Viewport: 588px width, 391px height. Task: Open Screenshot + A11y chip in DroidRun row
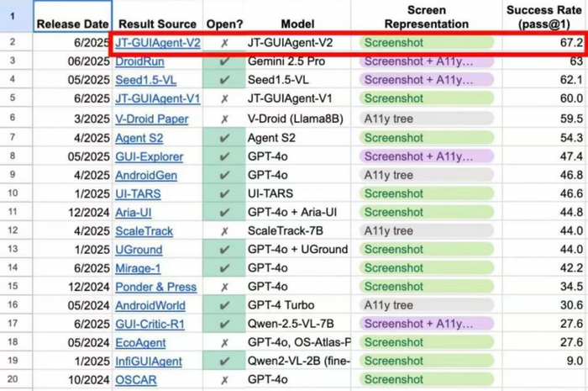[x=425, y=61]
